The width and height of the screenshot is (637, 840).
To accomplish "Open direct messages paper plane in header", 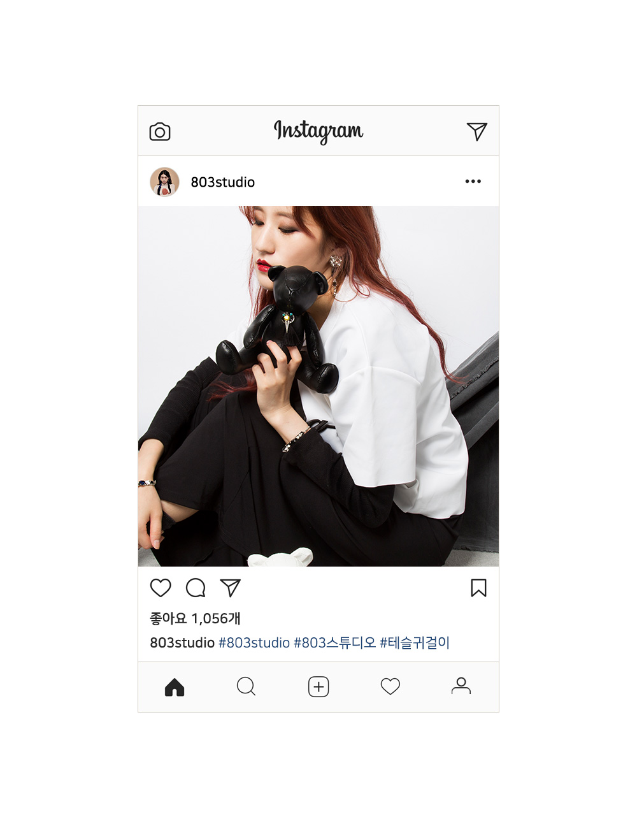I will click(477, 131).
